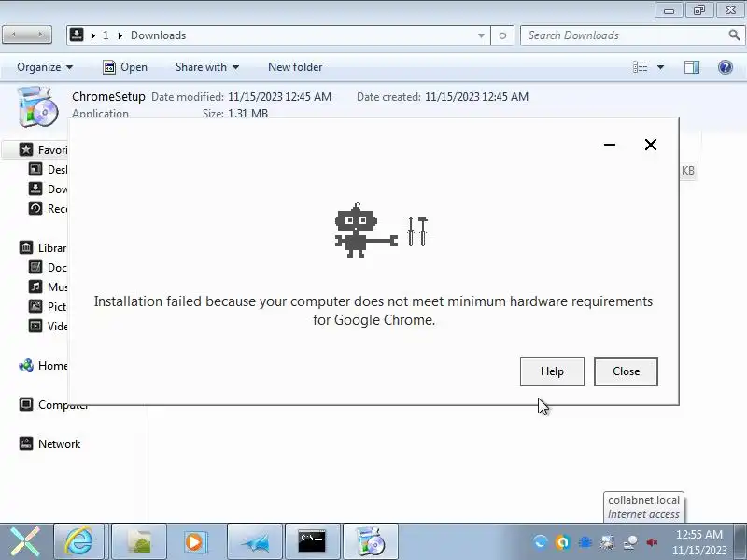Click the Help button in installer dialog
This screenshot has height=560, width=747.
coord(552,371)
